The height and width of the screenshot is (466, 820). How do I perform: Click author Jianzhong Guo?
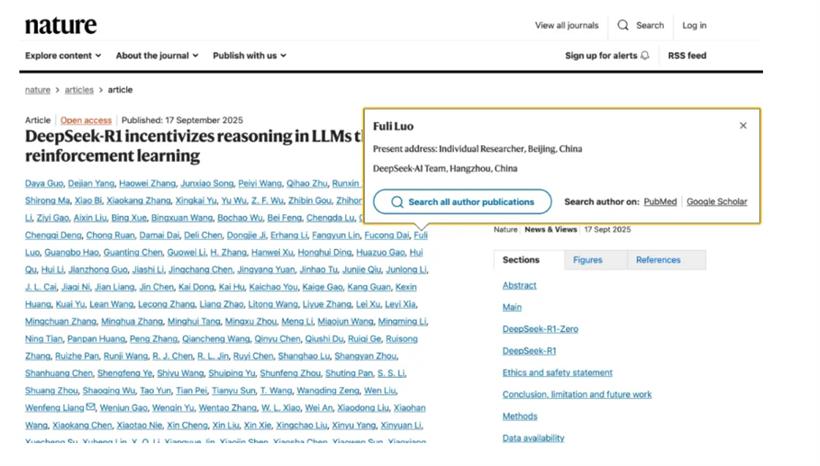click(x=98, y=270)
